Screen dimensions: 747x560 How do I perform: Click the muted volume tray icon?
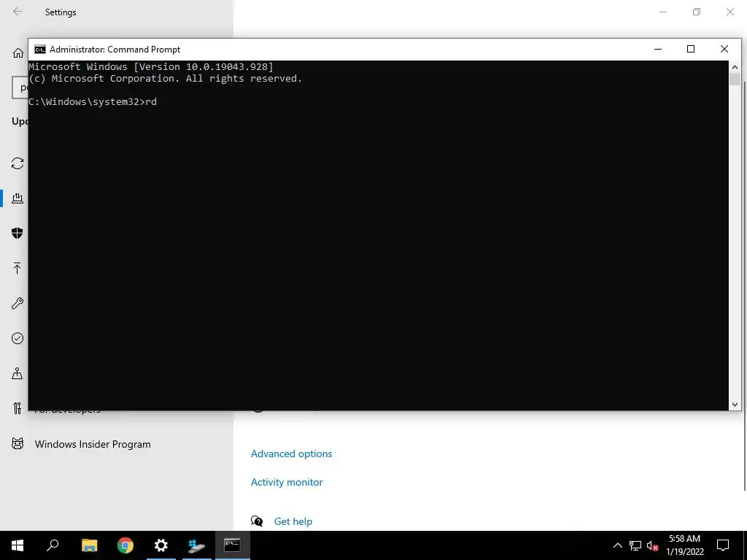click(653, 545)
